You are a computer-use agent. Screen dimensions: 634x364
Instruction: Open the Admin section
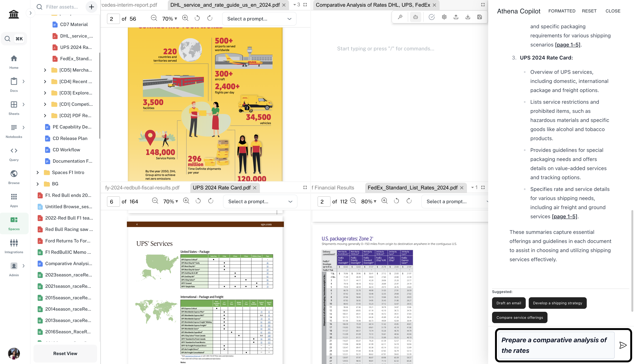point(14,269)
